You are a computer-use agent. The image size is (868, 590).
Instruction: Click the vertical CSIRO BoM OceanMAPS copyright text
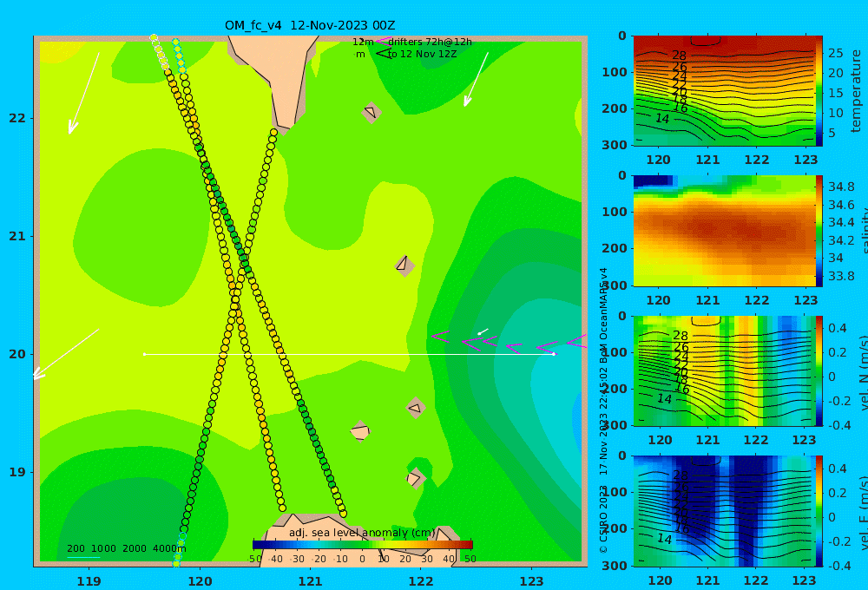tap(603, 410)
